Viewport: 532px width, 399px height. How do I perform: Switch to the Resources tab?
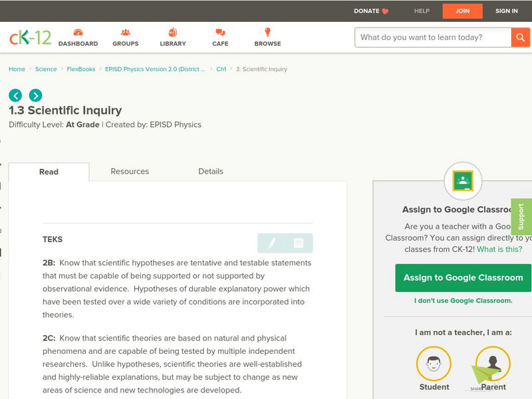click(129, 171)
